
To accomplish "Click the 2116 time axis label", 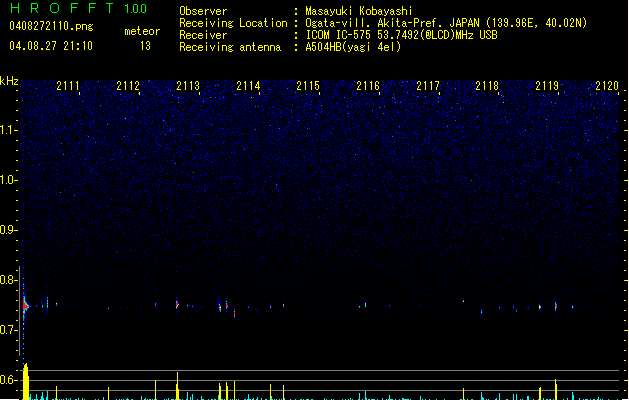I will coord(368,85).
